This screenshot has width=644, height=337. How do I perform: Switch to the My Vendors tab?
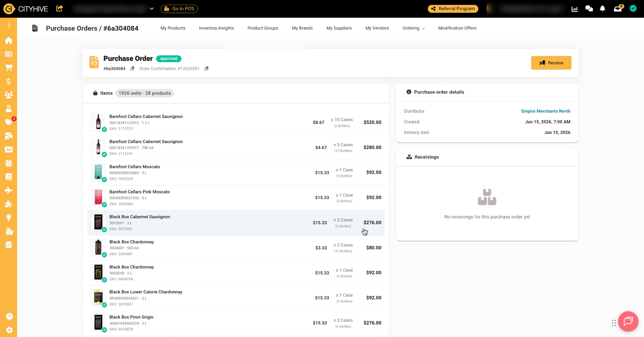[x=377, y=28]
